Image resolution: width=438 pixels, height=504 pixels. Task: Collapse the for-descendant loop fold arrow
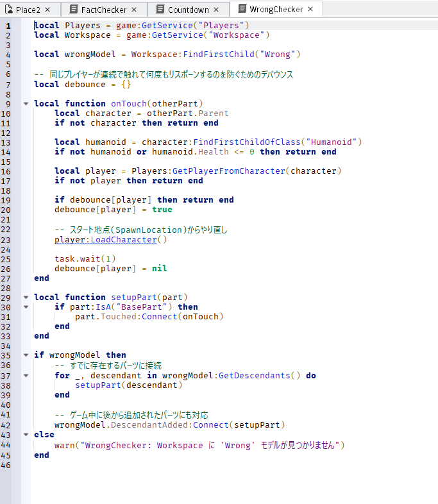pyautogui.click(x=26, y=375)
